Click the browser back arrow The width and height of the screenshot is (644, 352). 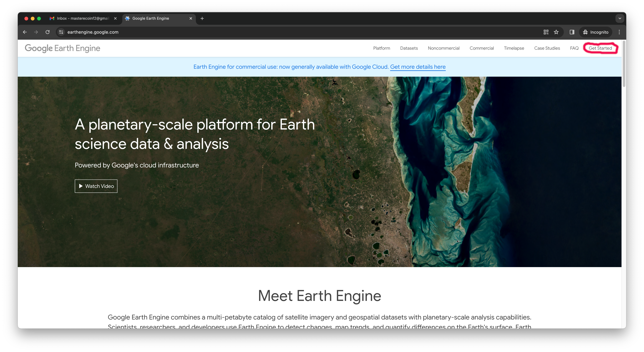click(x=25, y=32)
